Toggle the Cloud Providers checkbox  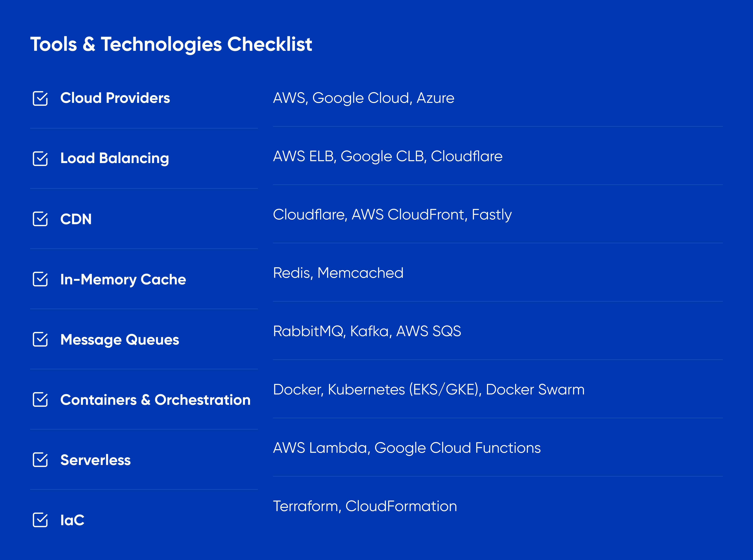click(x=40, y=98)
